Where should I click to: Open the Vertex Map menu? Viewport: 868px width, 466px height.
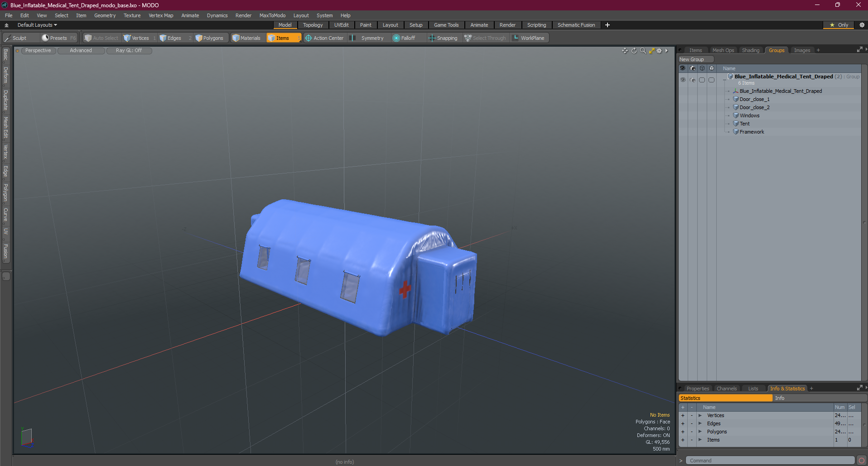(x=161, y=15)
